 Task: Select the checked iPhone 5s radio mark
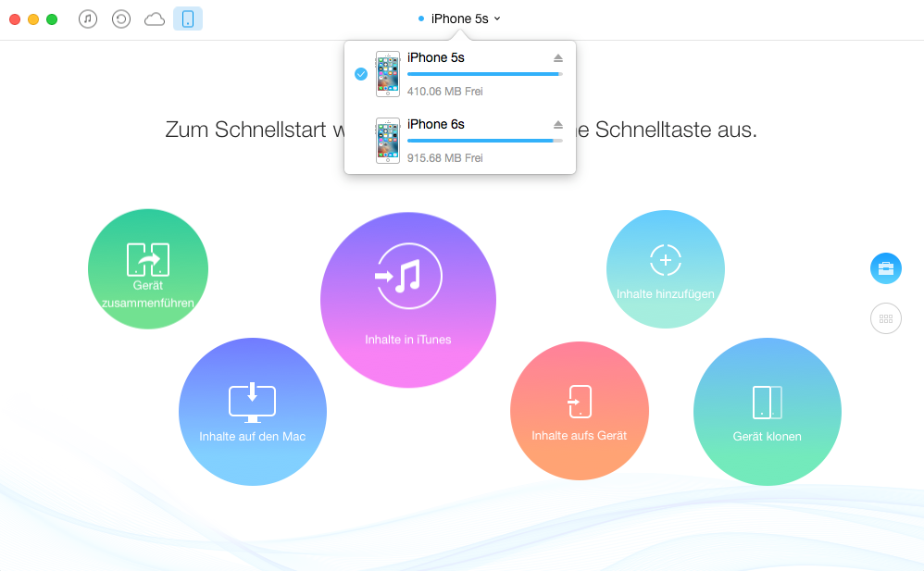click(x=361, y=74)
